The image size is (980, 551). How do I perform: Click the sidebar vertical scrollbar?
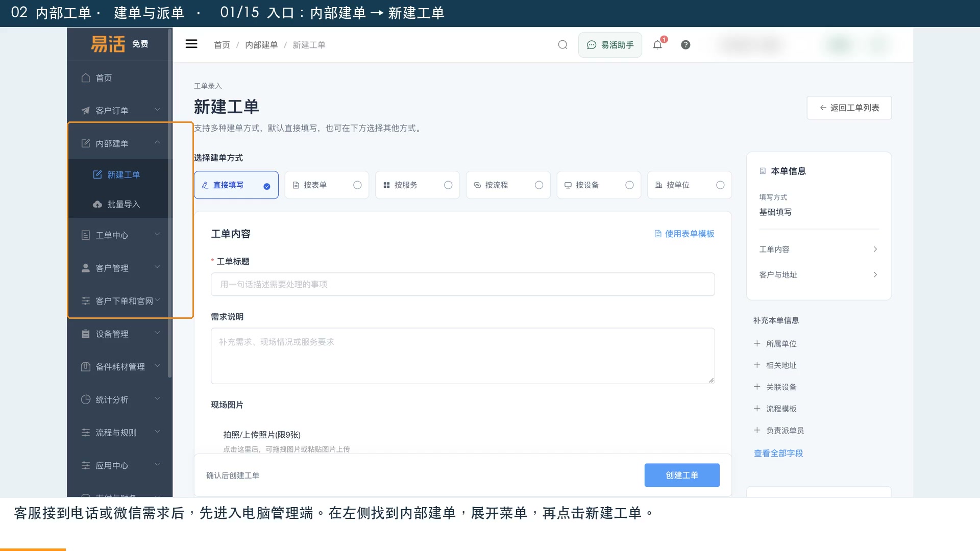(x=170, y=204)
